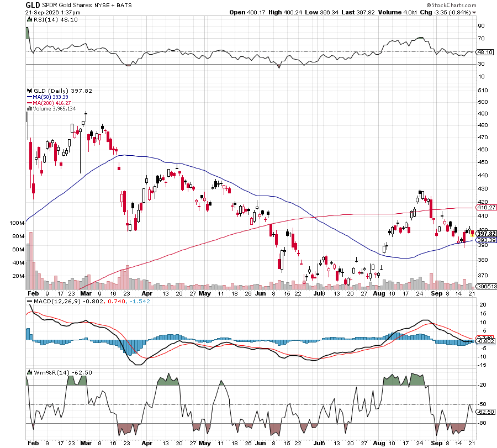Click the 21-Sep-2026 1:37pm timestamp
This screenshot has width=497, height=448.
[52, 13]
